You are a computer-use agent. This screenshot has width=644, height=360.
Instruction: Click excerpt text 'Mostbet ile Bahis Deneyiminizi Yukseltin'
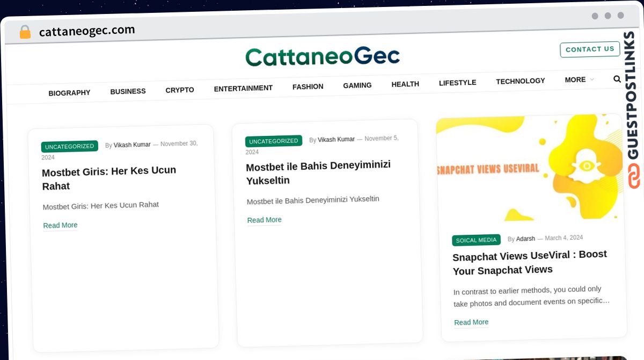point(313,200)
